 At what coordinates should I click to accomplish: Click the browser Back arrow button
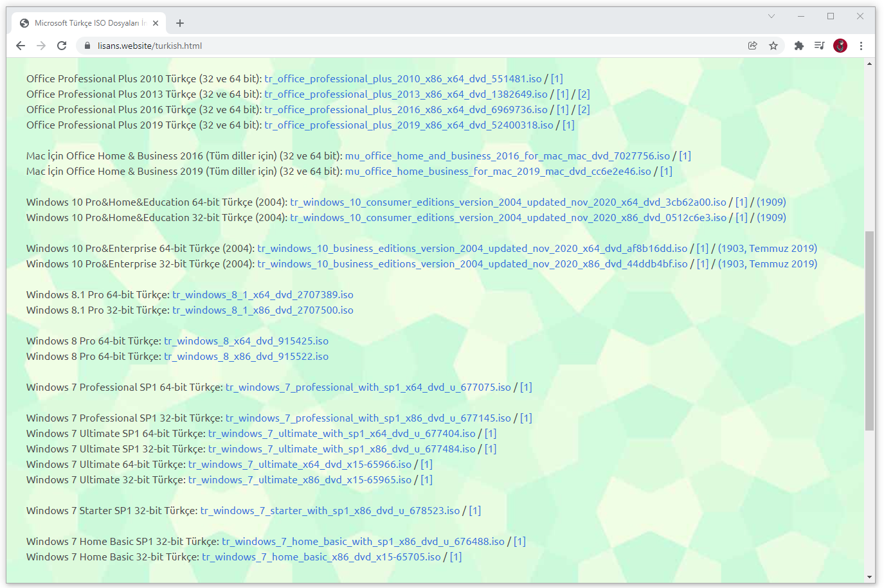pos(21,46)
